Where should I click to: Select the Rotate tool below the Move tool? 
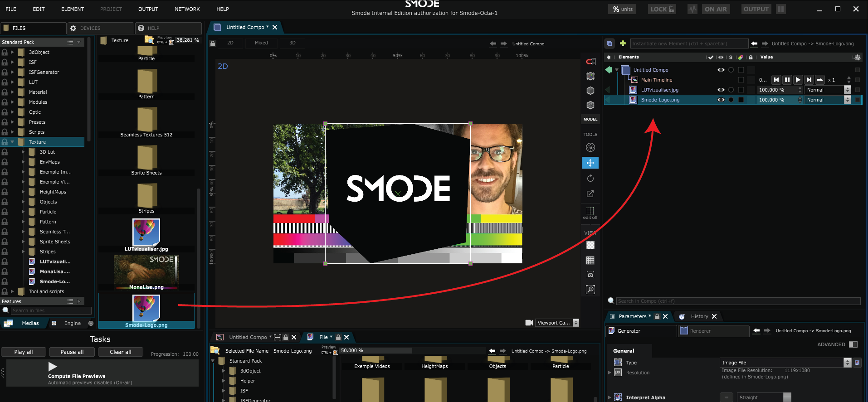click(590, 178)
